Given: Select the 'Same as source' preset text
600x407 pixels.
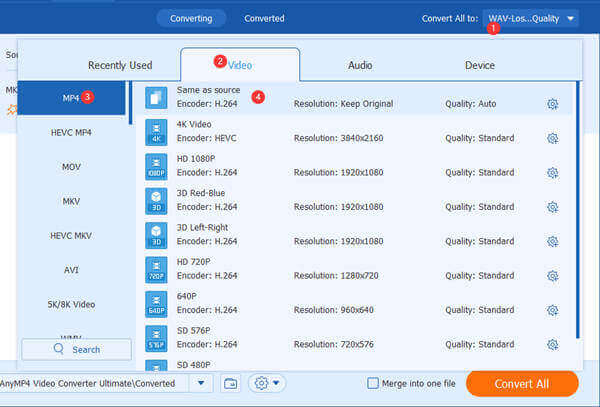Looking at the screenshot, I should (x=209, y=90).
